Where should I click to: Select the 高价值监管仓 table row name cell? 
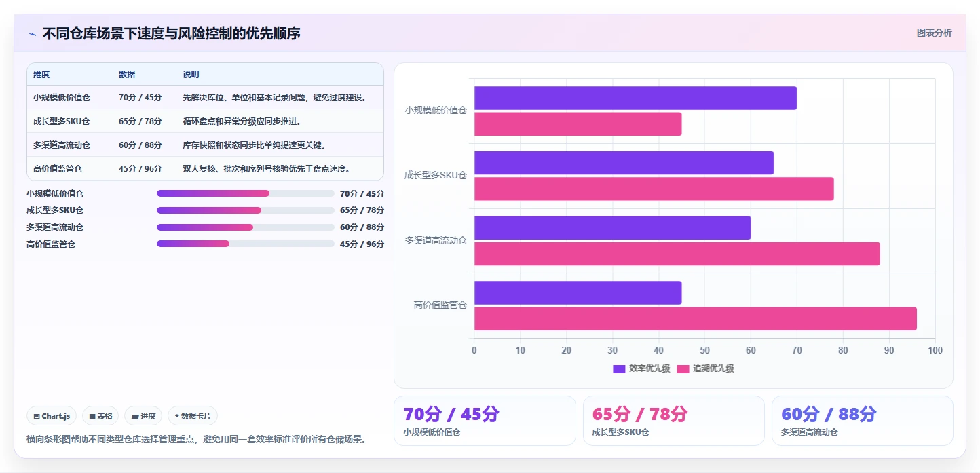point(58,168)
